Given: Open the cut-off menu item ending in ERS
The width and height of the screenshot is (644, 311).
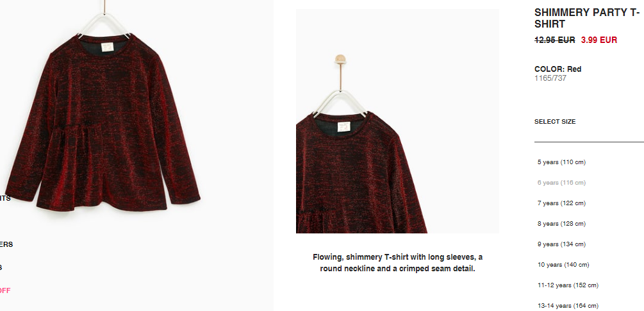Looking at the screenshot, I should (6, 244).
